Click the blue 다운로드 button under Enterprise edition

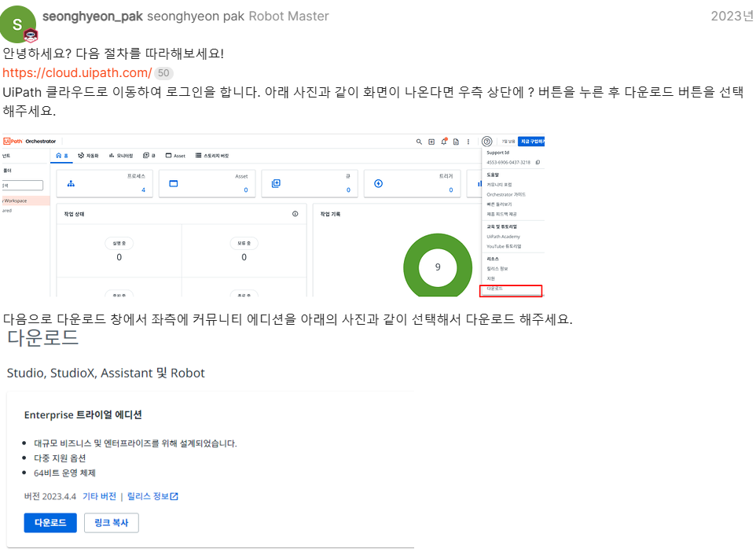(x=50, y=523)
